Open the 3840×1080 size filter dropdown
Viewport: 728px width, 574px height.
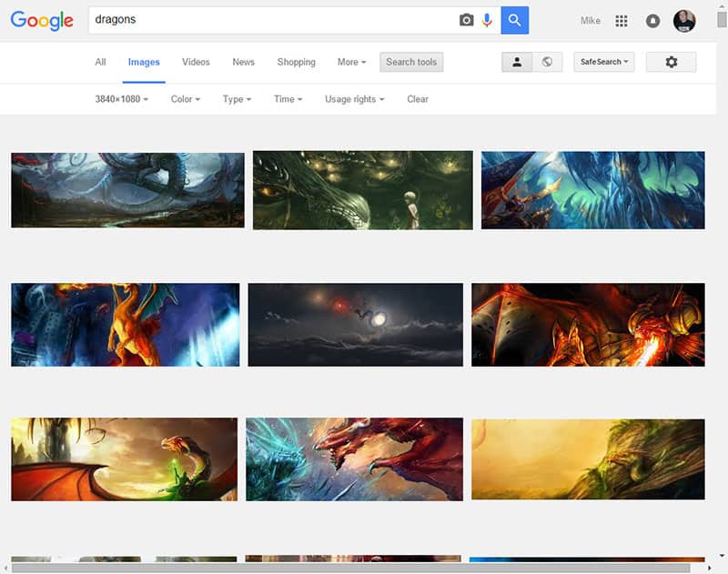122,99
